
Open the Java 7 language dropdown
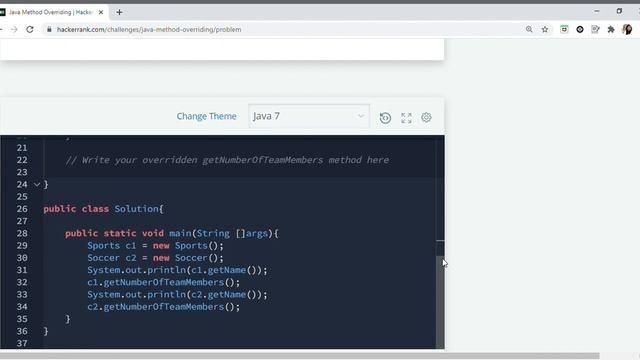coord(309,116)
